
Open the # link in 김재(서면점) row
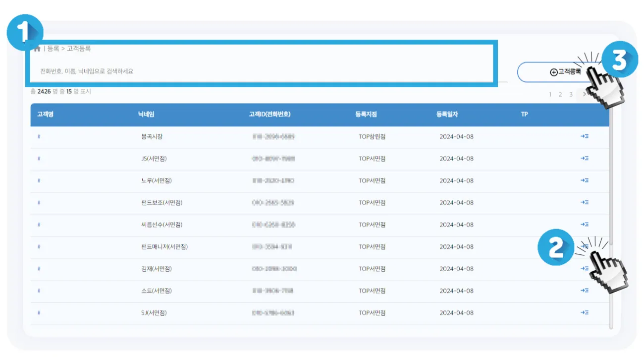pyautogui.click(x=39, y=268)
